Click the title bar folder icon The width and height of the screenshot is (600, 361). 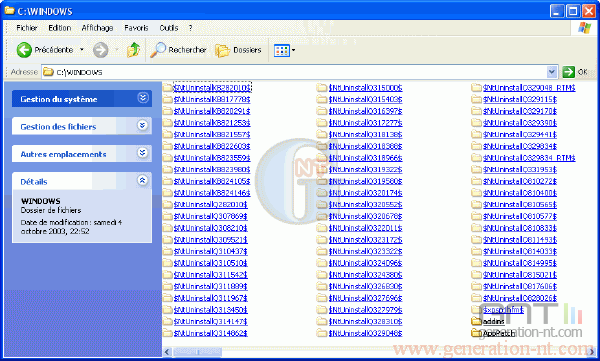click(10, 11)
